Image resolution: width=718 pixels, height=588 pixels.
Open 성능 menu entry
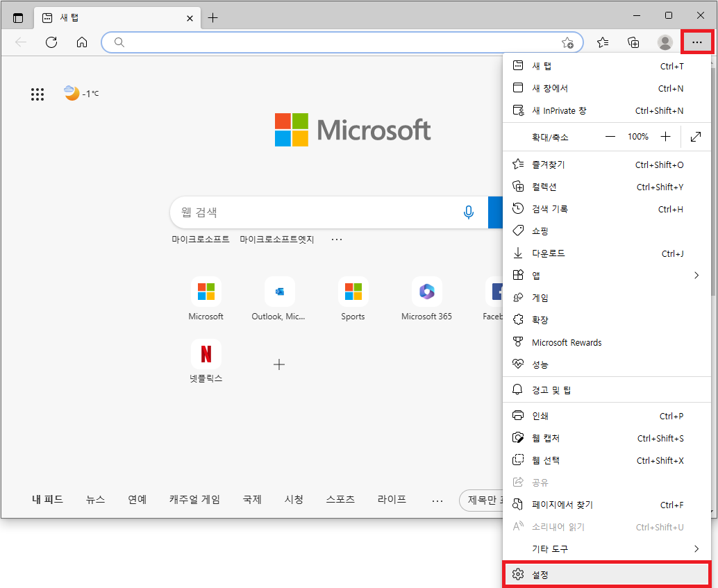(606, 364)
